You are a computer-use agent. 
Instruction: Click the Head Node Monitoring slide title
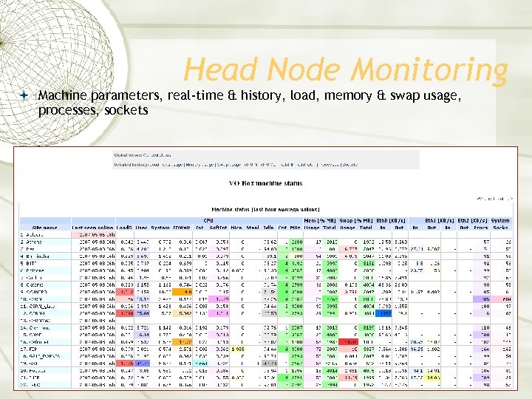(x=345, y=69)
